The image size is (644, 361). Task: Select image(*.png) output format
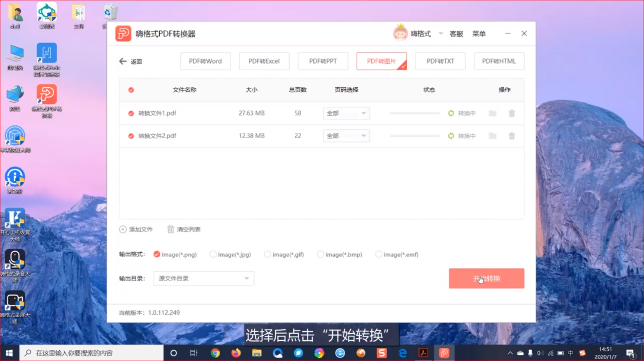(x=157, y=254)
